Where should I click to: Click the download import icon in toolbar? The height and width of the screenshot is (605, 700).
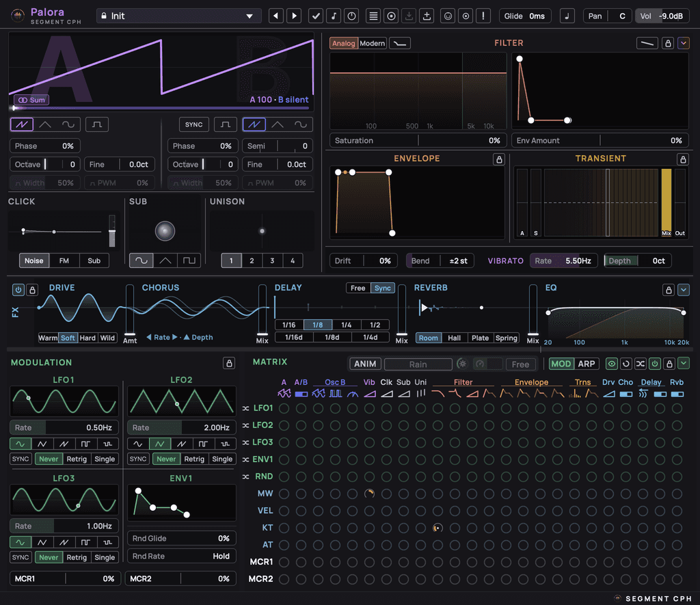(409, 16)
